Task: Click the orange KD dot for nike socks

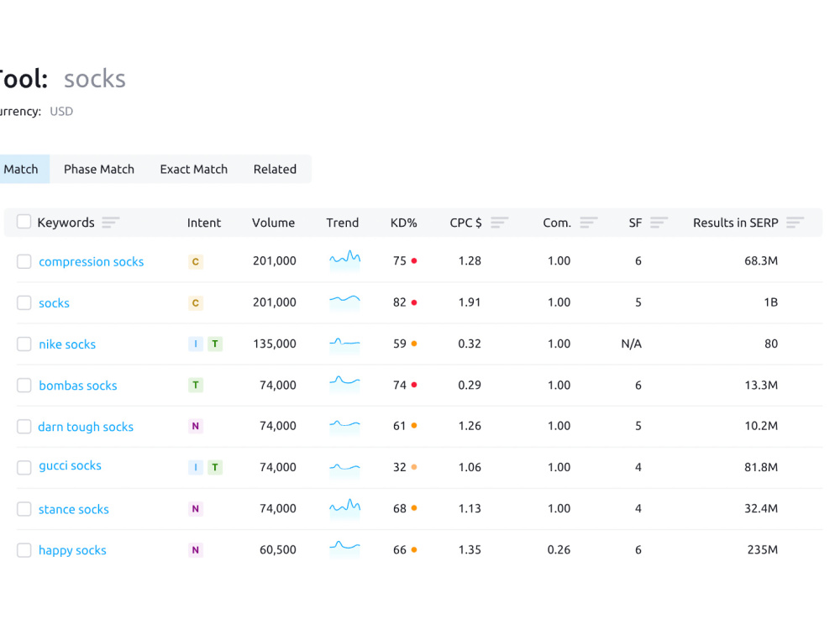Action: point(414,344)
